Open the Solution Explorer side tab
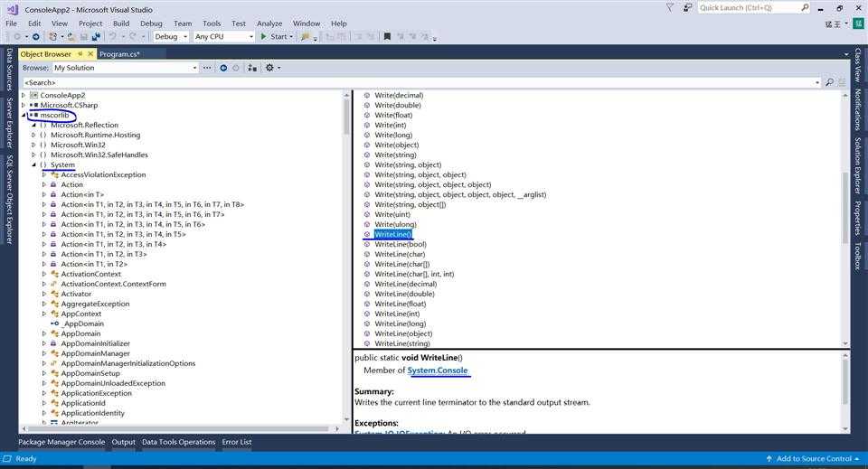 click(x=857, y=164)
